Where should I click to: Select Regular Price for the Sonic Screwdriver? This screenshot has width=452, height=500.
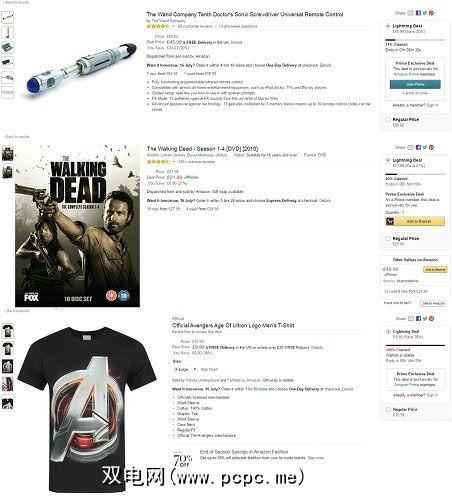point(388,119)
